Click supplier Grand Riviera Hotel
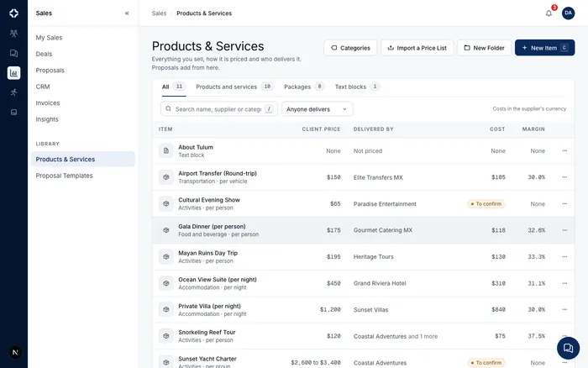 pyautogui.click(x=380, y=283)
